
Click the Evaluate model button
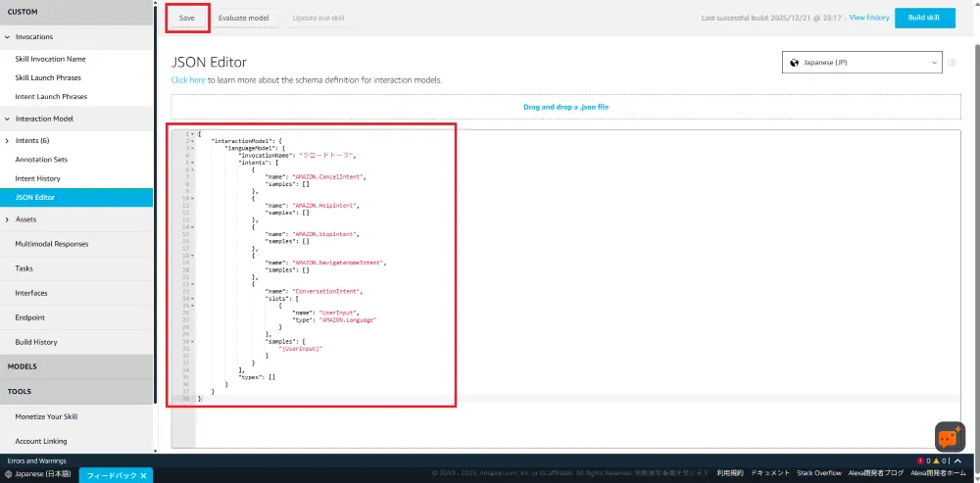pyautogui.click(x=244, y=18)
